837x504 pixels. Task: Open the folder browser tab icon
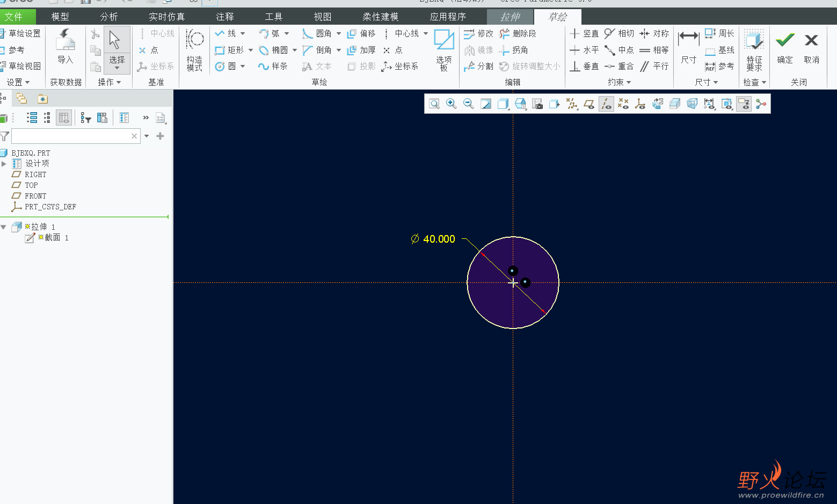click(x=21, y=98)
